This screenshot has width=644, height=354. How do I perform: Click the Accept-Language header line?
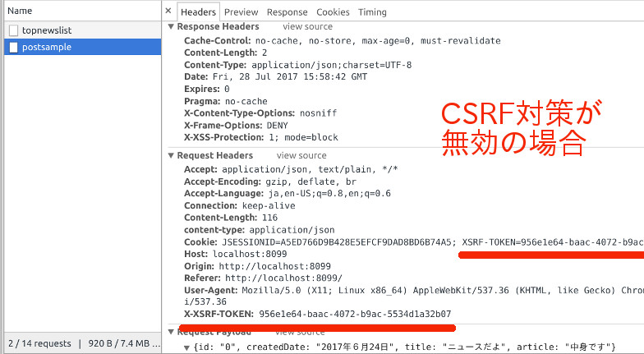pos(287,194)
